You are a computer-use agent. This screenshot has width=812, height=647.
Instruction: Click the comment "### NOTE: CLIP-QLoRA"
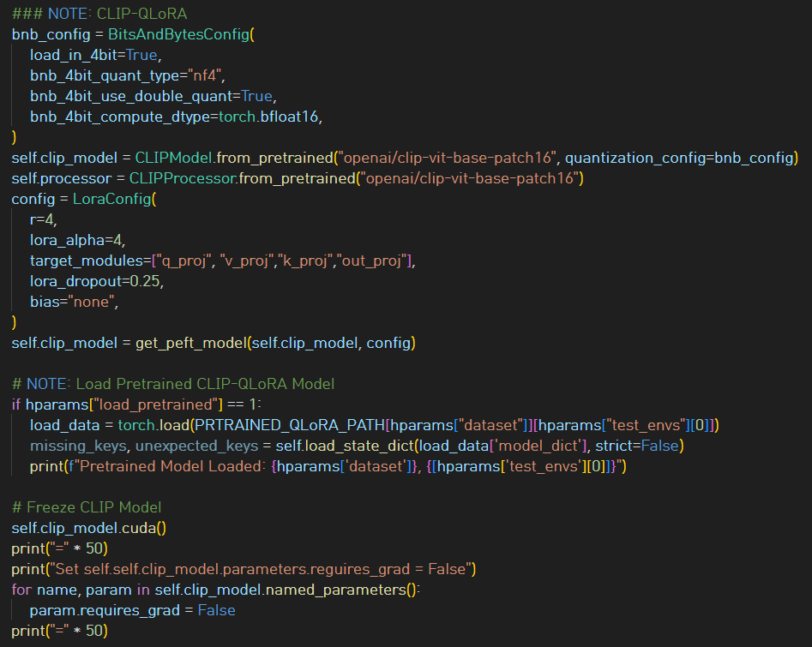click(x=99, y=14)
